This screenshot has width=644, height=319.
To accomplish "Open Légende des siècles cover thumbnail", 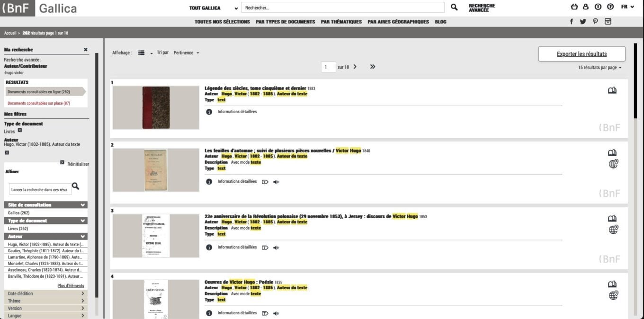I will click(x=156, y=107).
